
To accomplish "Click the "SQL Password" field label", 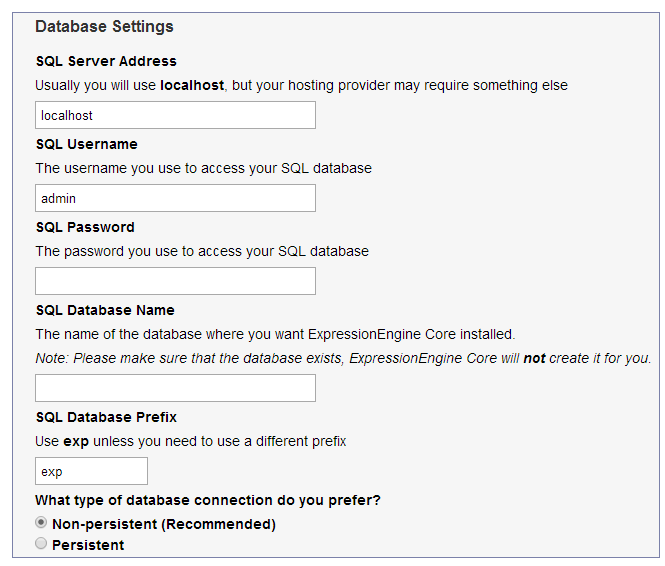I will pos(85,228).
